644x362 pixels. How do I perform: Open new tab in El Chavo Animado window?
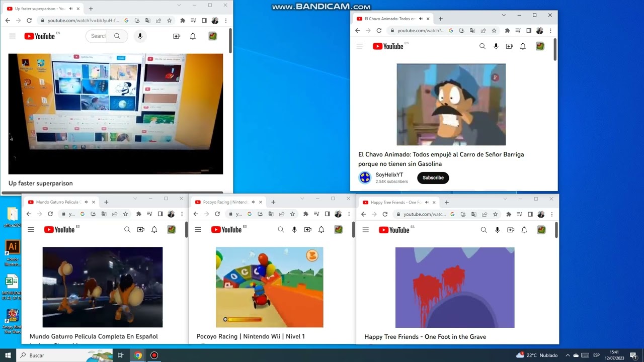click(441, 19)
